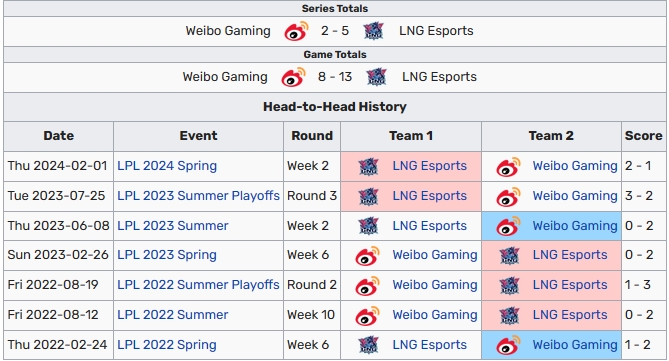Click Weibo logo in 2023-07-25 match row

(x=508, y=196)
